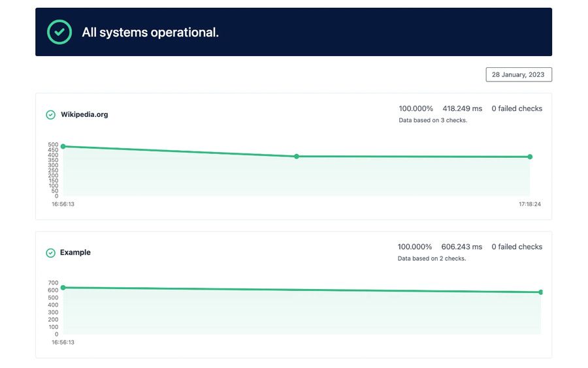The width and height of the screenshot is (588, 368).
Task: Click the large checkmark icon in banner
Action: pos(59,32)
